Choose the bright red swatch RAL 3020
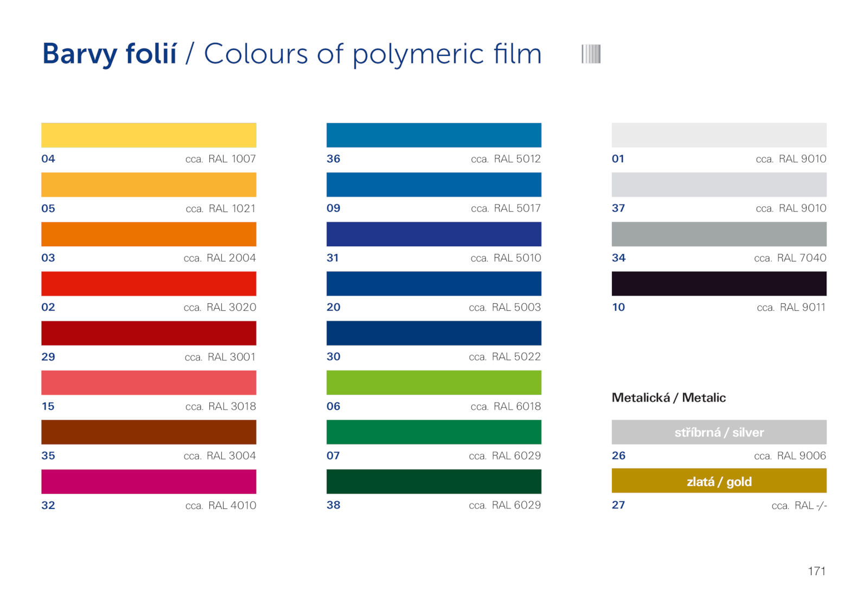 [x=149, y=283]
